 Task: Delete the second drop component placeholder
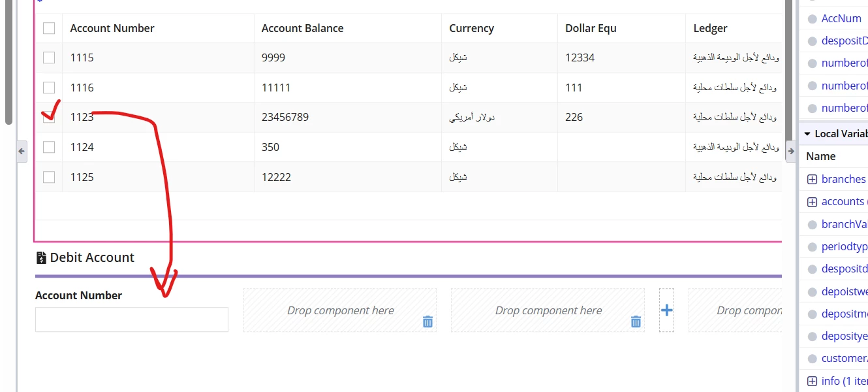(636, 321)
